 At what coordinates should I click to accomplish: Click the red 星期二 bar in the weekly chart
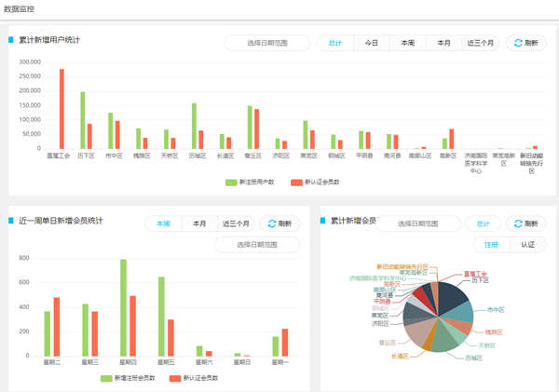pos(57,327)
